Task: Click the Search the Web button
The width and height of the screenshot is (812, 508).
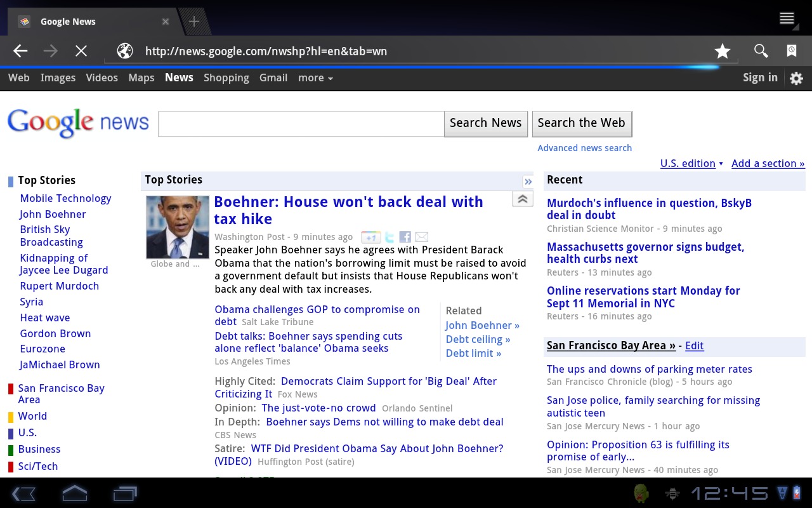Action: point(581,123)
